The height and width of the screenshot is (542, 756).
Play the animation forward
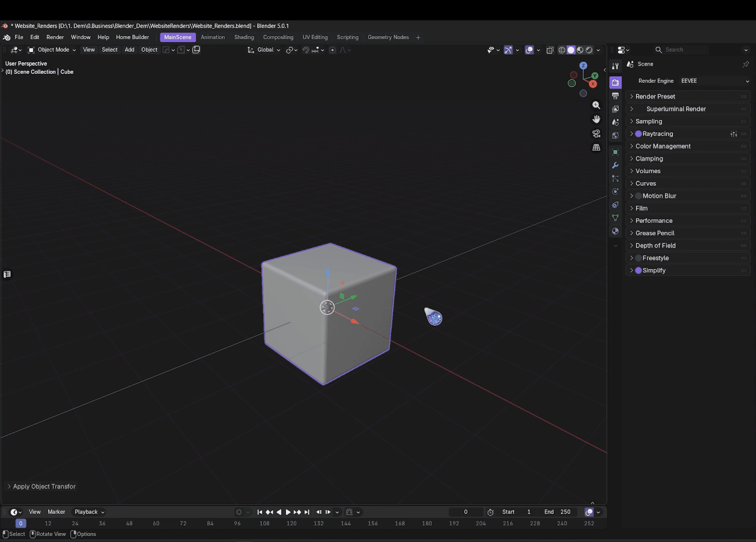click(288, 512)
